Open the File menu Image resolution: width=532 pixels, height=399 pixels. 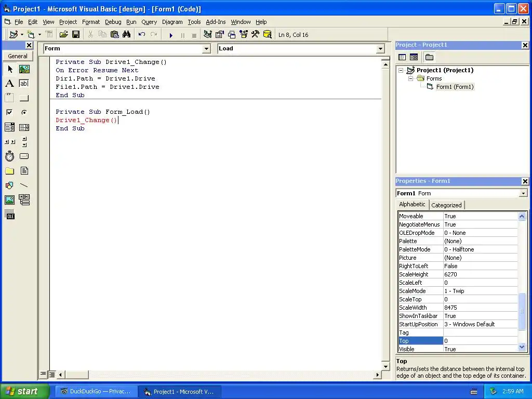(19, 22)
